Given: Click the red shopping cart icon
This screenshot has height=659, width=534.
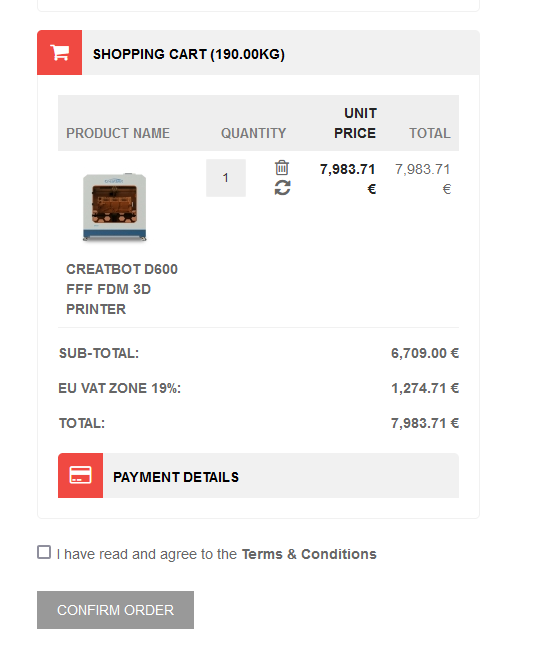Looking at the screenshot, I should 59,53.
